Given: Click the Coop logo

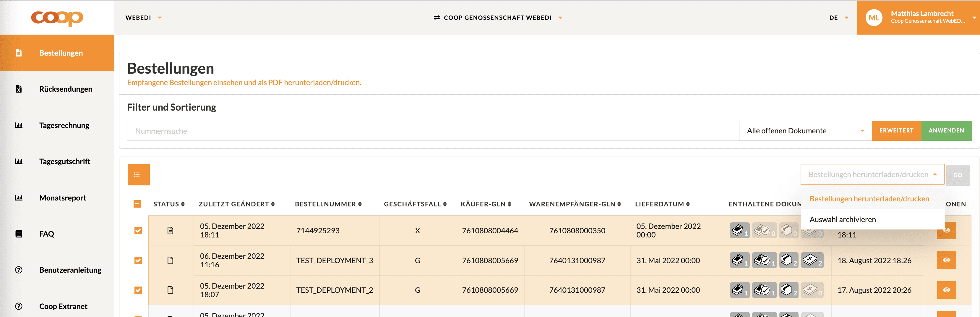Looking at the screenshot, I should 57,17.
